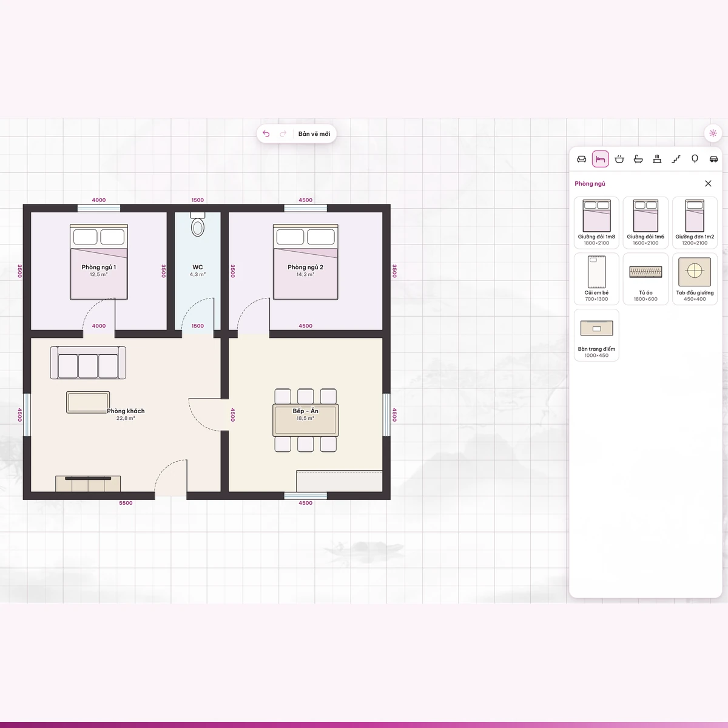
Task: Close the Phòng ngủ furniture panel
Action: (x=708, y=183)
